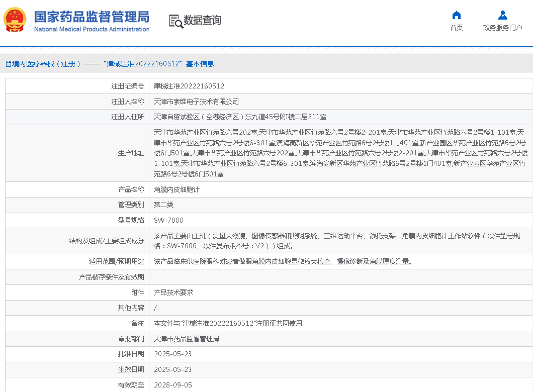533x392 pixels.
Task: Click the 注册人名称 label
Action: pos(128,102)
